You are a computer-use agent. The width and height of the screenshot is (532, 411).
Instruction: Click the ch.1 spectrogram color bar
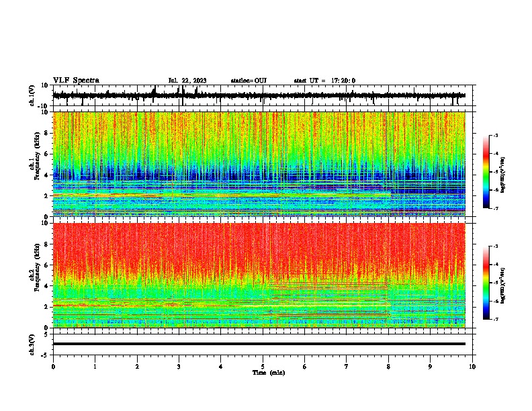(x=486, y=172)
